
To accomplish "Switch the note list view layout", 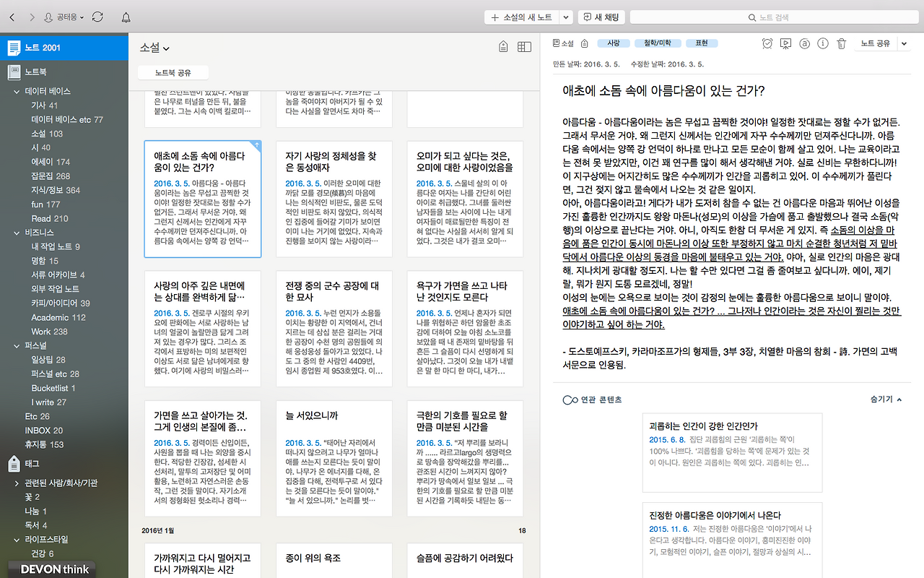I will point(524,45).
